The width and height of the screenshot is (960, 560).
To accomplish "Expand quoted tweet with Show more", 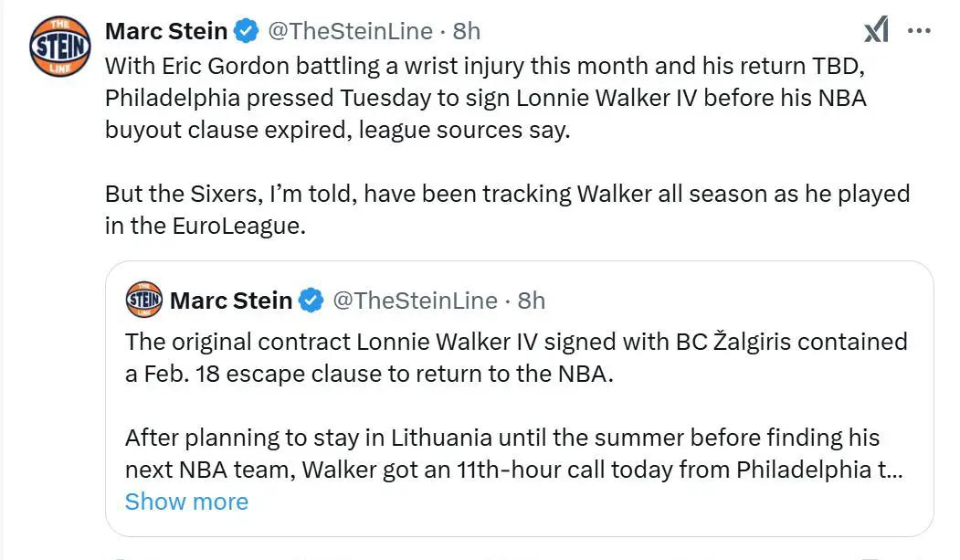I will coord(186,502).
